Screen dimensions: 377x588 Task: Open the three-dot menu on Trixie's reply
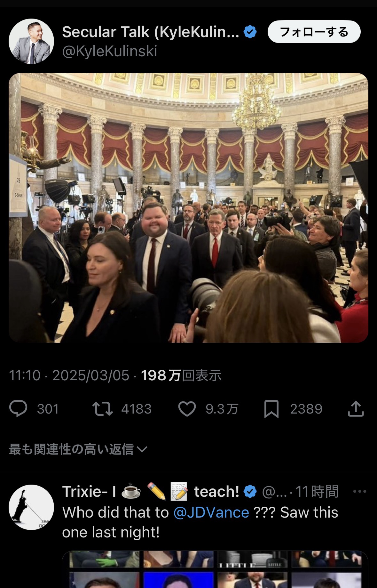[360, 491]
